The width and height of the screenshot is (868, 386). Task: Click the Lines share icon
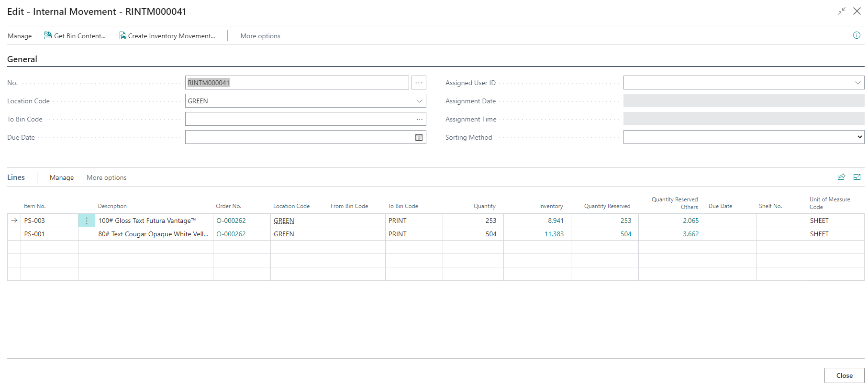tap(841, 177)
